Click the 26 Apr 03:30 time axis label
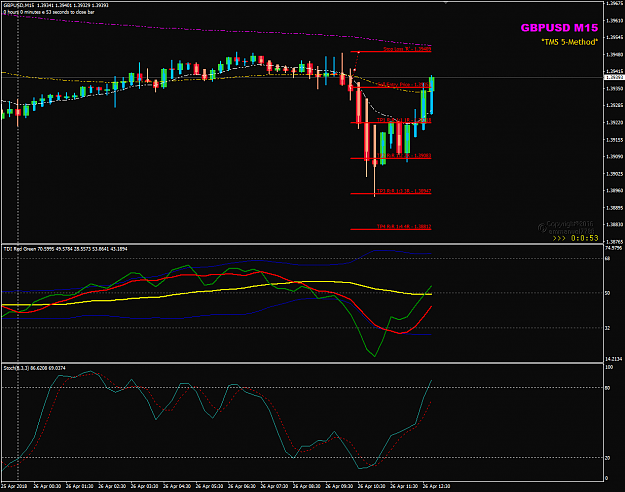625x492 pixels. pos(144,486)
